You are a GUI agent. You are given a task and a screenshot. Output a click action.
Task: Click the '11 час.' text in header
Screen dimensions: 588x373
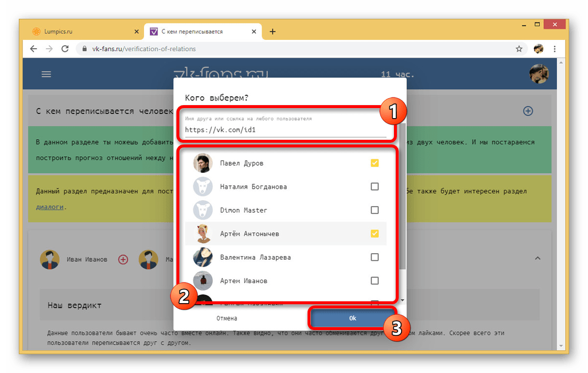(x=397, y=74)
